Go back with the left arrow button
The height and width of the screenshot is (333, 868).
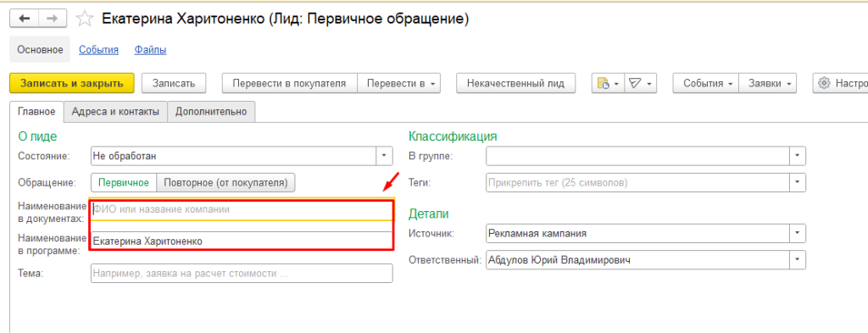24,19
